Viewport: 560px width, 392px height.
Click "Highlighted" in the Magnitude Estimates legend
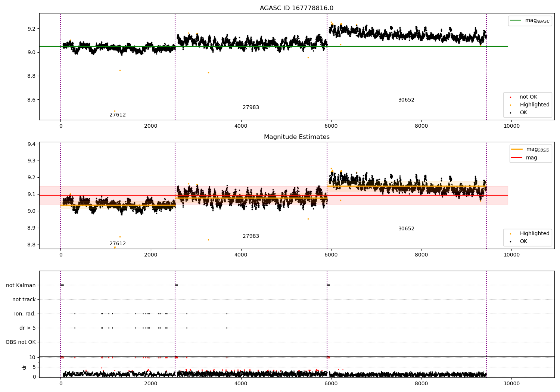[x=535, y=234]
